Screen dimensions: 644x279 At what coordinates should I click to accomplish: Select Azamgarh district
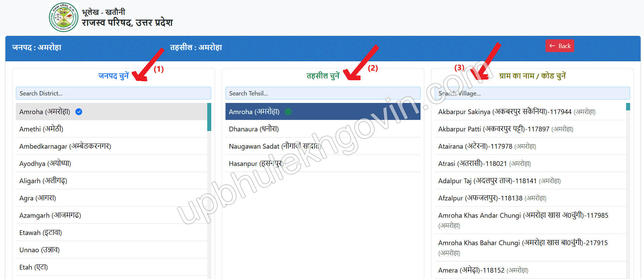[x=111, y=215]
